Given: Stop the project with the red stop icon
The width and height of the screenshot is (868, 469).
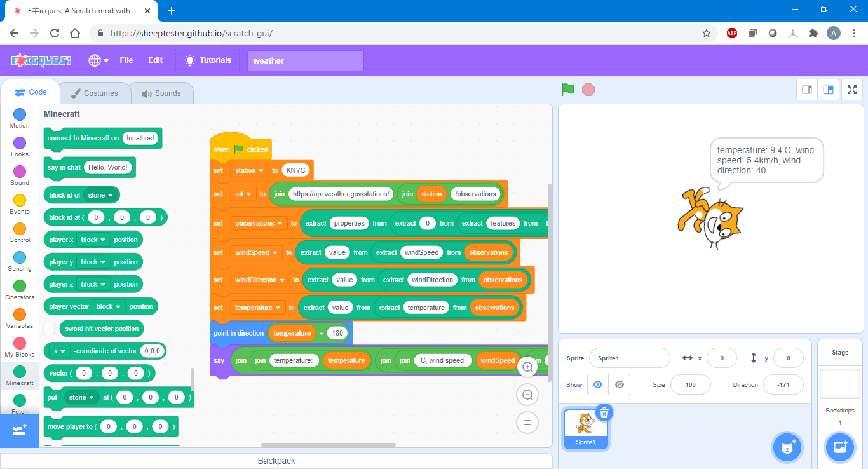Looking at the screenshot, I should coord(588,90).
